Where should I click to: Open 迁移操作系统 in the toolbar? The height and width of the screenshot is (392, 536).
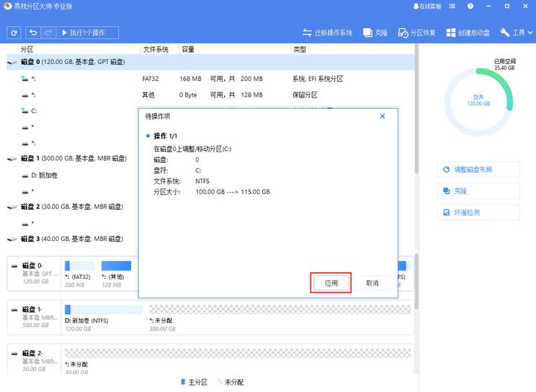(328, 33)
